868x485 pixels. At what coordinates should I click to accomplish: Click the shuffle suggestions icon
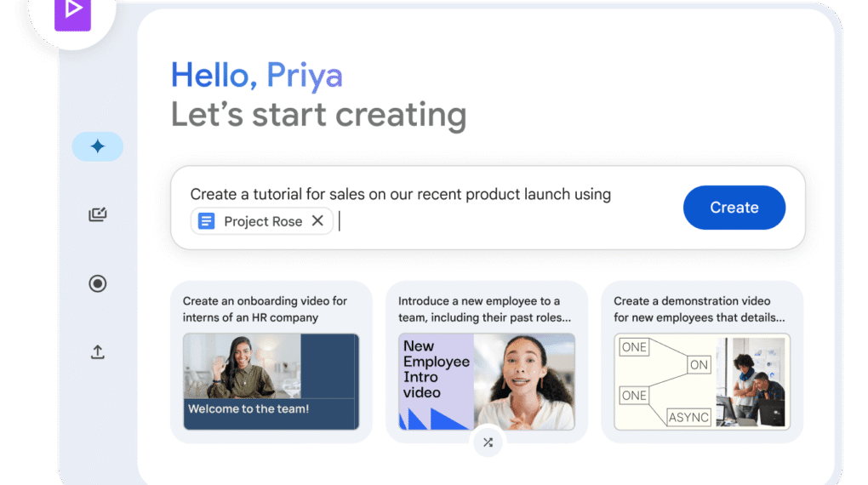point(488,442)
